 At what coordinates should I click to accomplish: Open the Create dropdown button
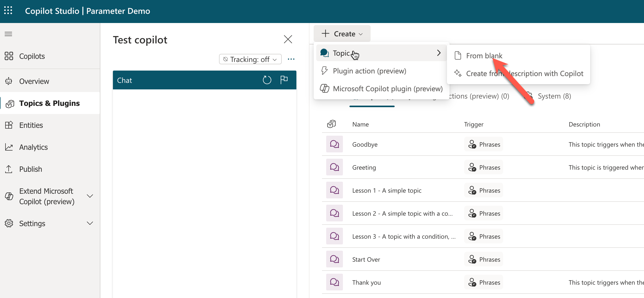(342, 33)
